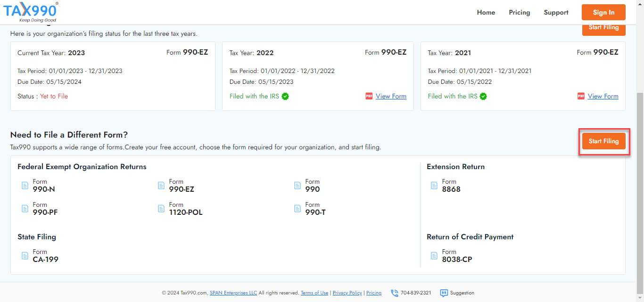Image resolution: width=644 pixels, height=302 pixels.
Task: Click the Tax Year 2021 heading
Action: point(449,53)
